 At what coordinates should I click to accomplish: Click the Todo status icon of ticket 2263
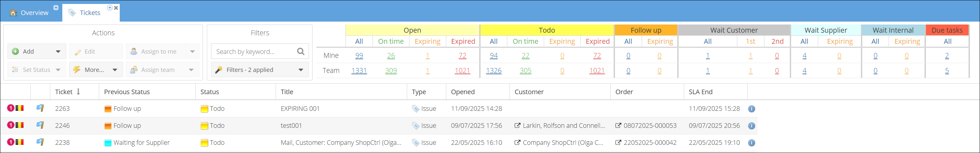pos(204,109)
